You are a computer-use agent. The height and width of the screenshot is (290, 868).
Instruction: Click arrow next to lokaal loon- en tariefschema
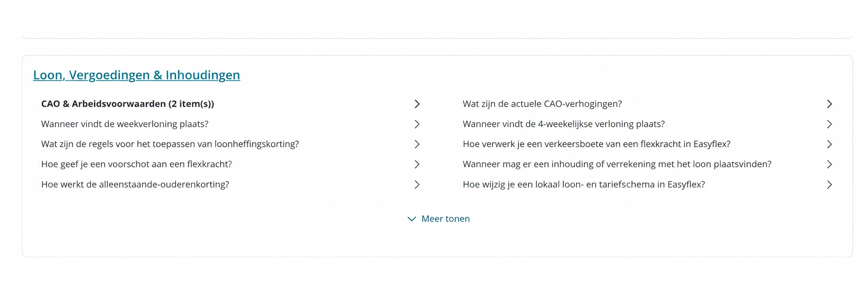coord(830,185)
